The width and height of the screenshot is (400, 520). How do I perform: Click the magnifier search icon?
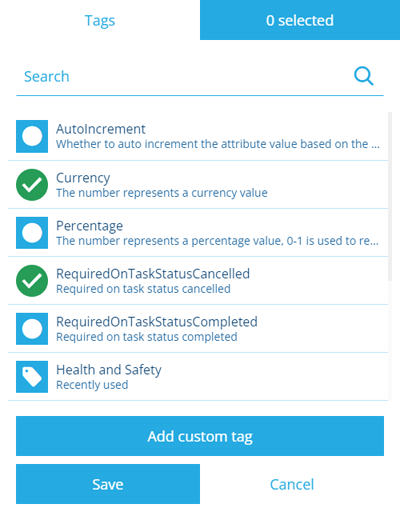pyautogui.click(x=363, y=76)
